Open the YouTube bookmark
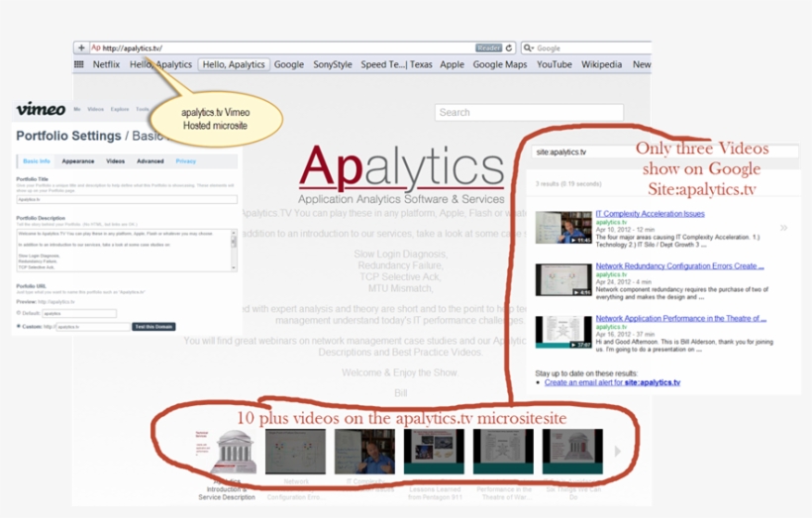Viewport: 812px width, 518px height. (x=555, y=64)
